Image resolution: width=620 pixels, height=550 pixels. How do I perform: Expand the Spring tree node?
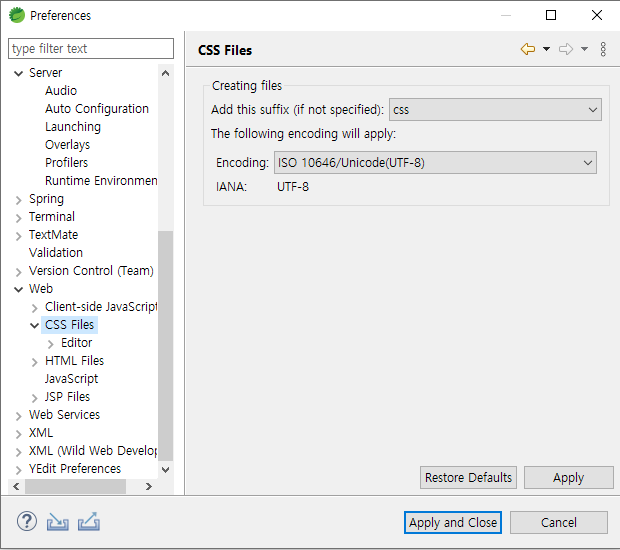click(18, 200)
